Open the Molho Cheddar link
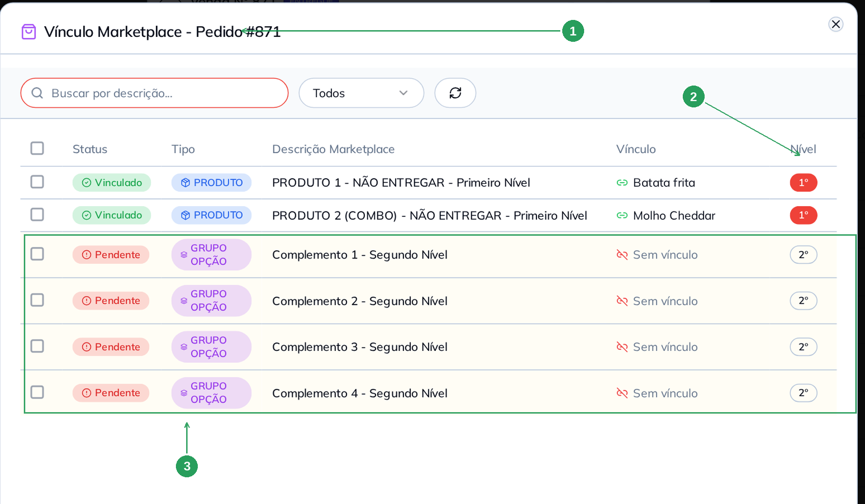Image resolution: width=865 pixels, height=504 pixels. [674, 215]
